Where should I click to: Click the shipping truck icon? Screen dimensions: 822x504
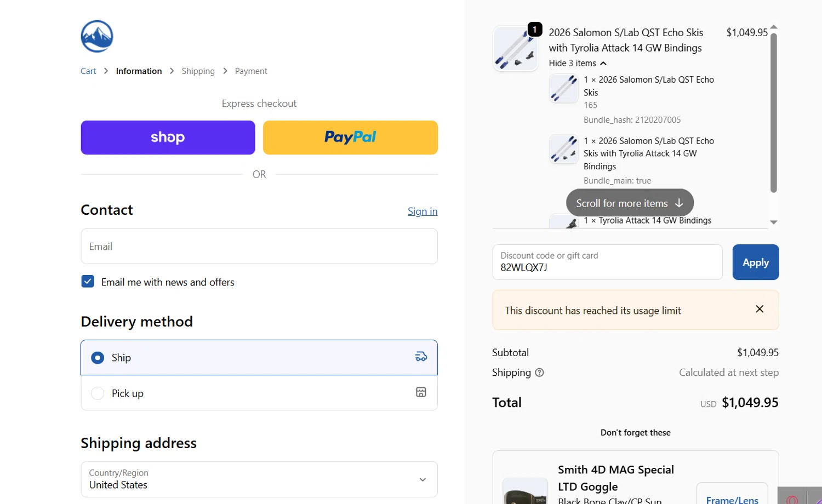point(421,357)
